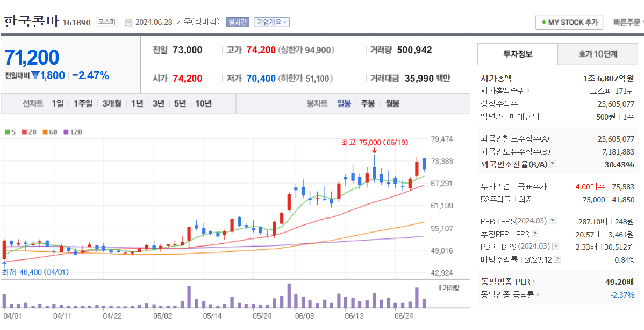Click the 최고 75,000 (06/19) chart label
This screenshot has width=644, height=330.
[375, 142]
